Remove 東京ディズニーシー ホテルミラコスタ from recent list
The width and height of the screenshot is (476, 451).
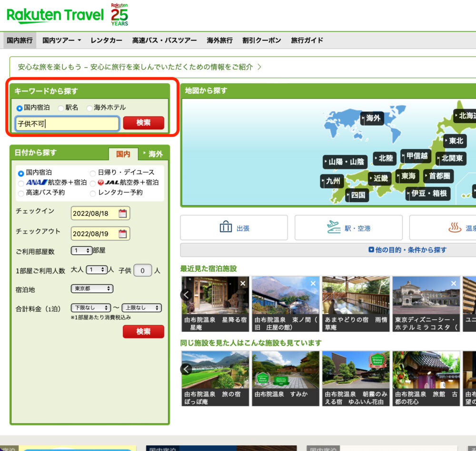pos(454,284)
